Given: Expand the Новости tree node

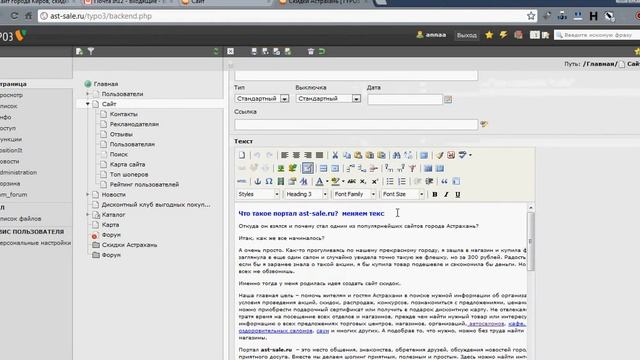Looking at the screenshot, I should pyautogui.click(x=87, y=195).
